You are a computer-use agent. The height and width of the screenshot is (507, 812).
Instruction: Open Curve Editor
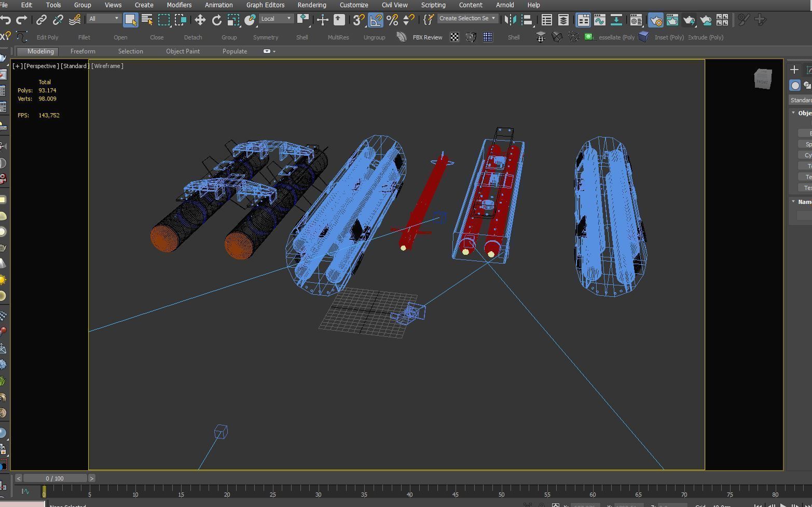599,20
